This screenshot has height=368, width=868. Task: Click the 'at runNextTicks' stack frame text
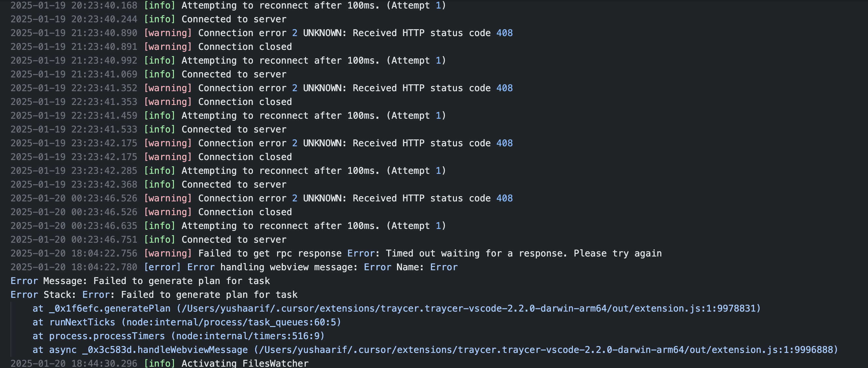click(74, 322)
